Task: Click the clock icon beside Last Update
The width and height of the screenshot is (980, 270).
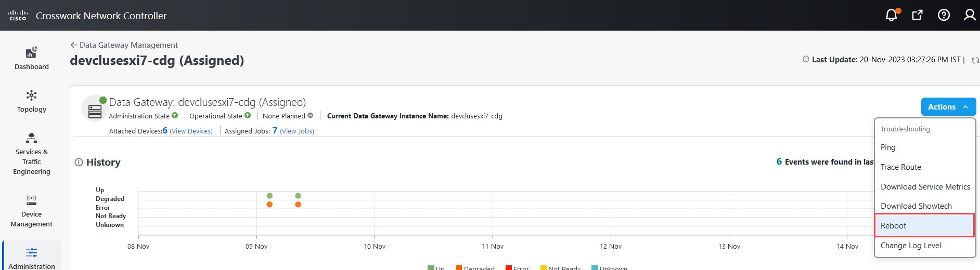Action: pyautogui.click(x=806, y=59)
